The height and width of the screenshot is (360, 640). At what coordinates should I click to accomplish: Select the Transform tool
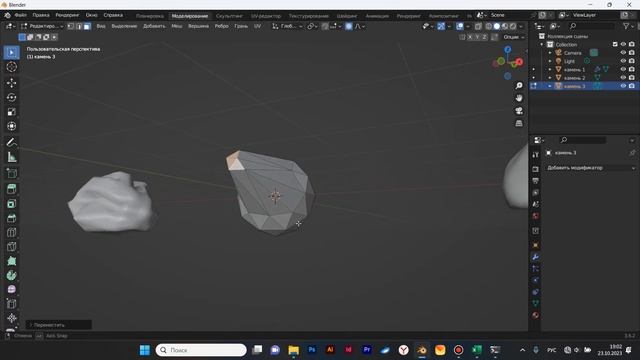click(11, 126)
